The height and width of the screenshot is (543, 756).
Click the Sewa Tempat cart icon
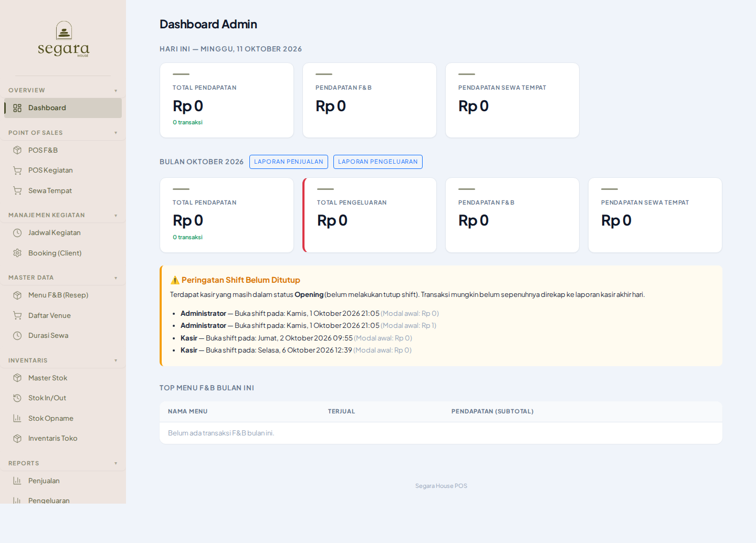tap(17, 190)
